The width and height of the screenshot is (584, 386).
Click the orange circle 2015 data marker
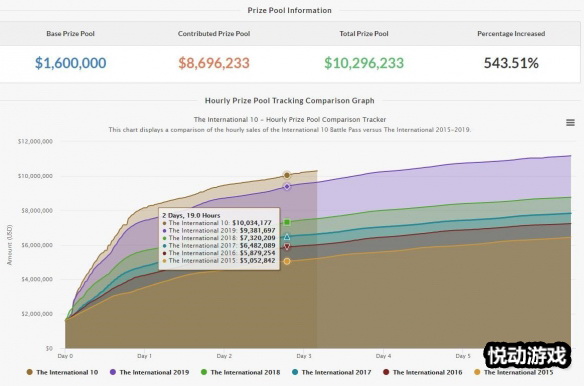(x=287, y=262)
